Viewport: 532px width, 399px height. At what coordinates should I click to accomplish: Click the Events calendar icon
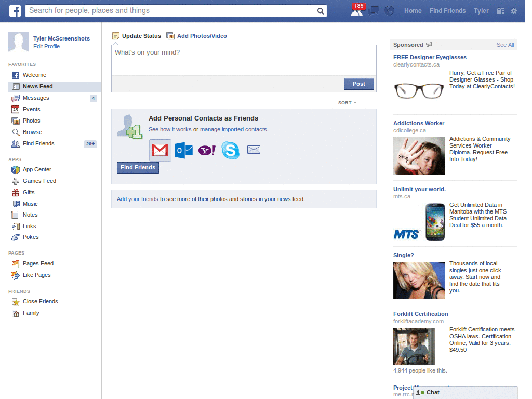(x=15, y=109)
